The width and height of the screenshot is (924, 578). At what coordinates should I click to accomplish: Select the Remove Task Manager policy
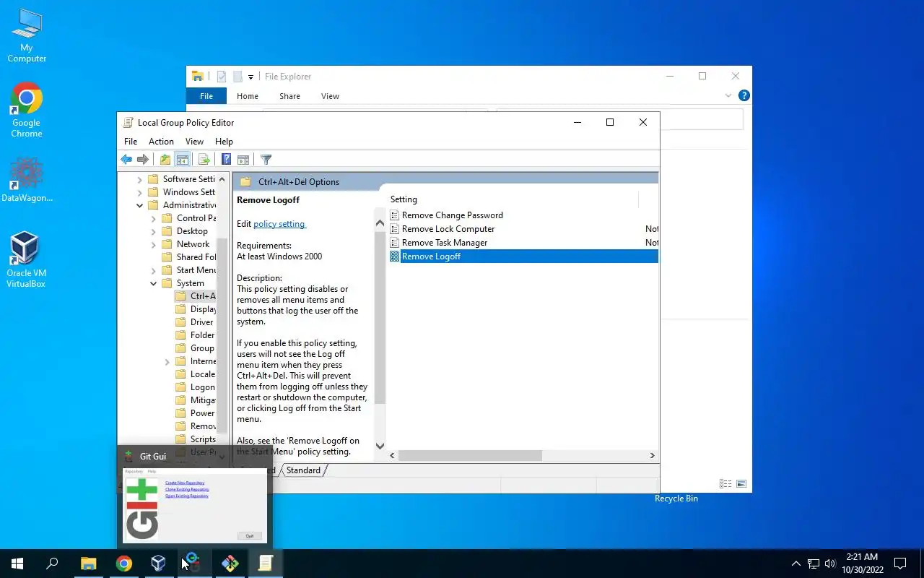click(445, 243)
